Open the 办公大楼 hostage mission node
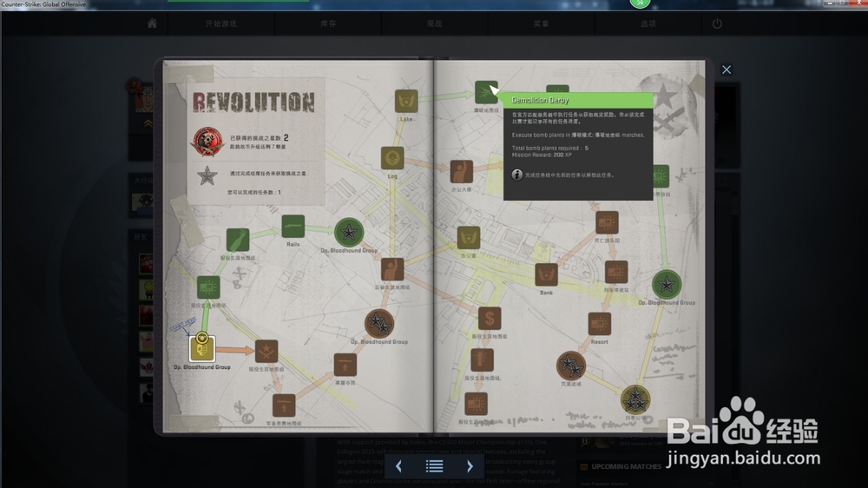The image size is (868, 488). pos(461,172)
